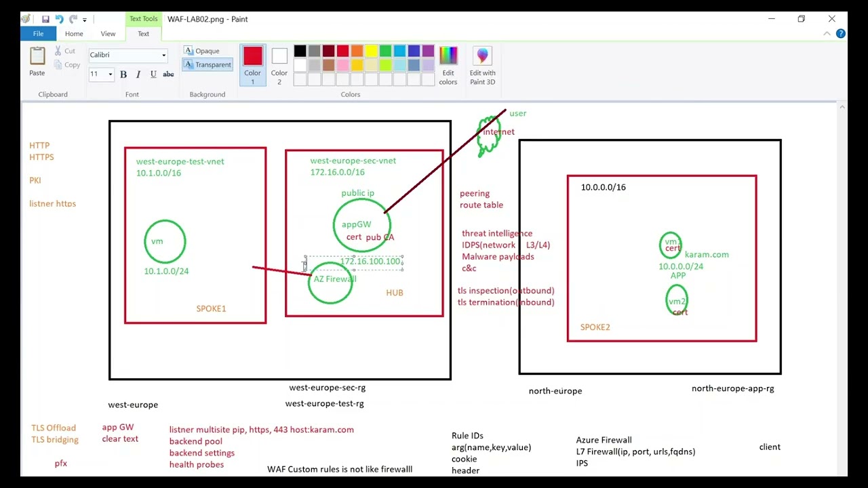
Task: Save the file from the quick access toolbar
Action: 45,19
